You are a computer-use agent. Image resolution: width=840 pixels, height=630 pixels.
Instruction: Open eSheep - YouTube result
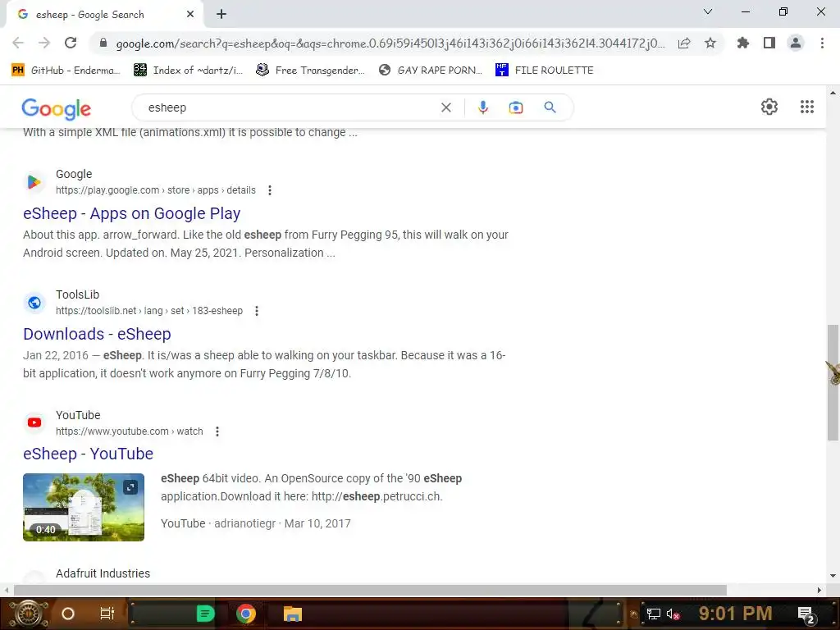click(x=88, y=454)
